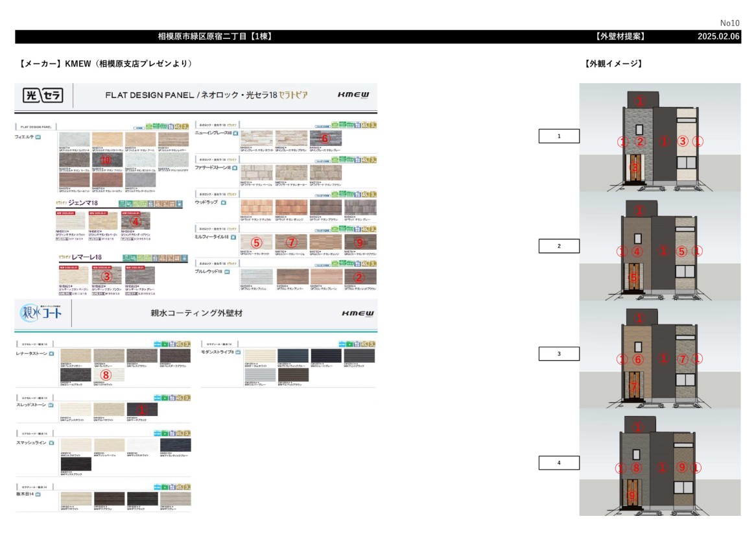Click the label box numbered 4
The width and height of the screenshot is (756, 534).
tap(559, 463)
